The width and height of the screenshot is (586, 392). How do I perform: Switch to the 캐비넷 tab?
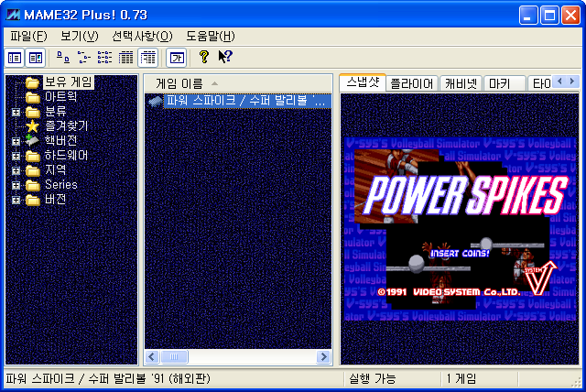[x=461, y=83]
